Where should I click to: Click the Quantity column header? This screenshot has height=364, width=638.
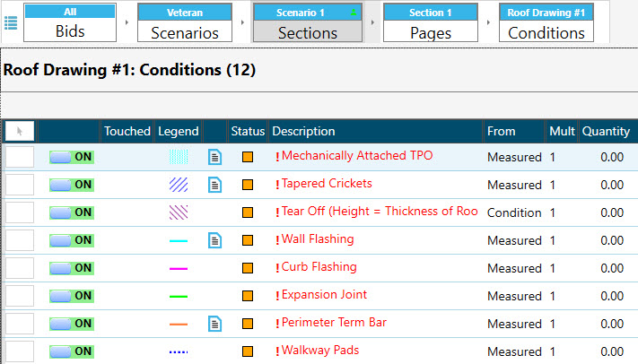(606, 131)
